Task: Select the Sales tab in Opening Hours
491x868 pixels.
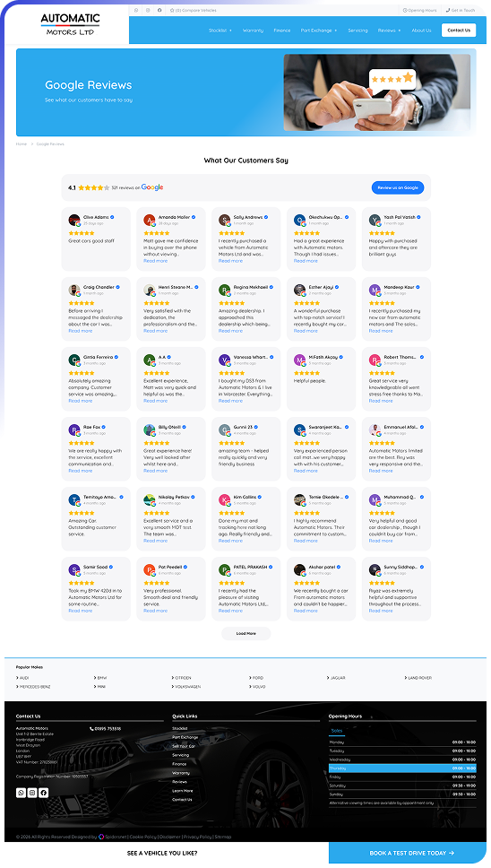Action: pos(337,731)
